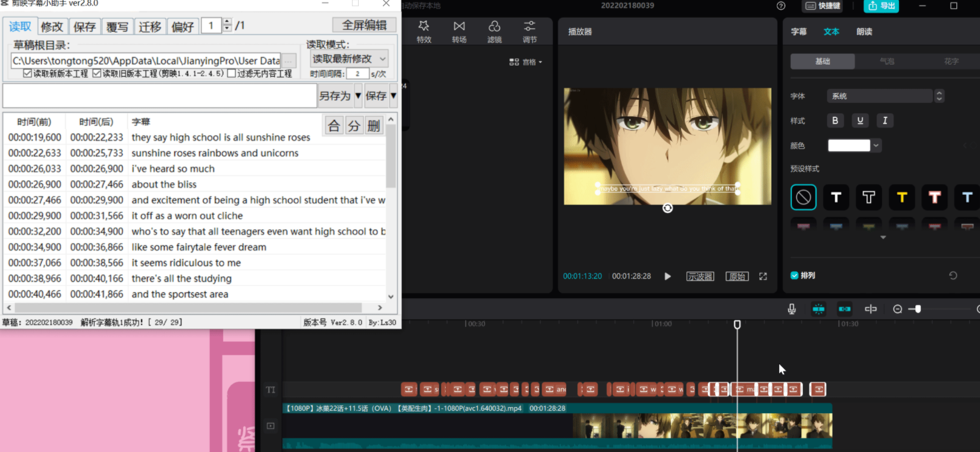Choose the yellow T preset style

point(901,197)
